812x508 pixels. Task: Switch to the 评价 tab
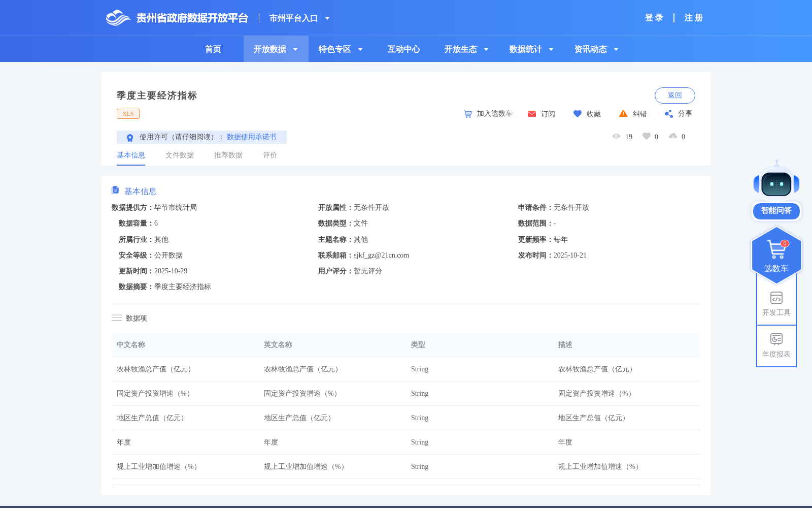[270, 155]
